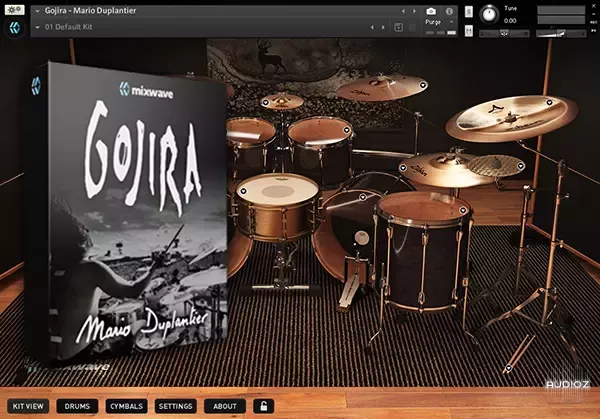Open the floor tom dropdown arrow
The image size is (600, 419).
point(463,210)
